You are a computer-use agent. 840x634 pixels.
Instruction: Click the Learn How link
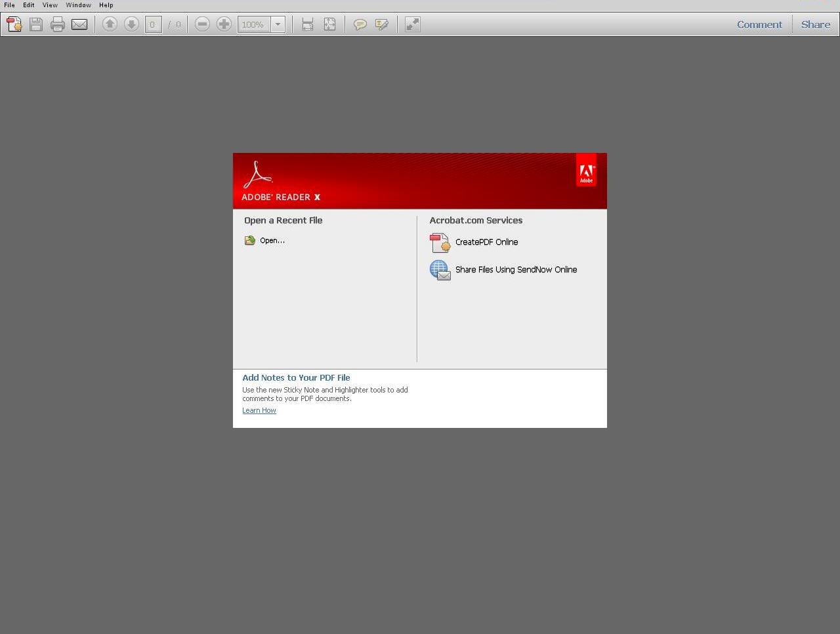(x=259, y=410)
